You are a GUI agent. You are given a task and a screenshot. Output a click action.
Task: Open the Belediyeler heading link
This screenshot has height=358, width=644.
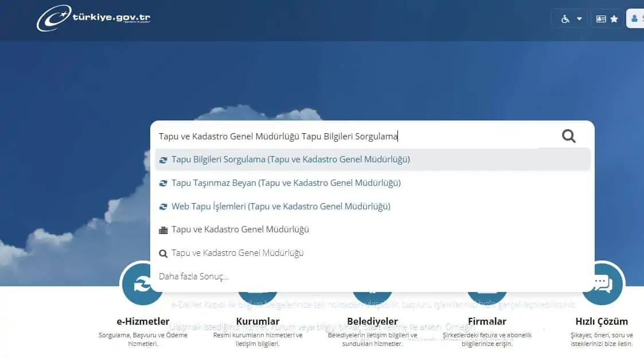click(372, 321)
